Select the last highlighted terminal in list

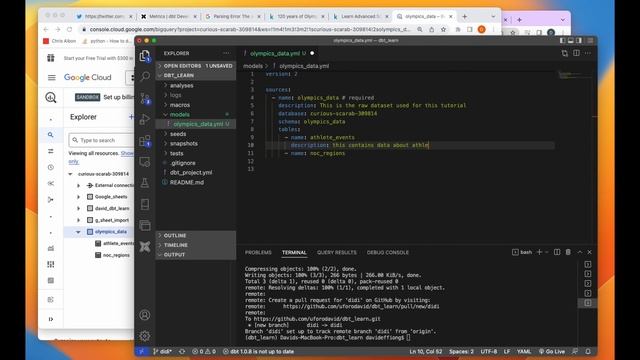[588, 303]
